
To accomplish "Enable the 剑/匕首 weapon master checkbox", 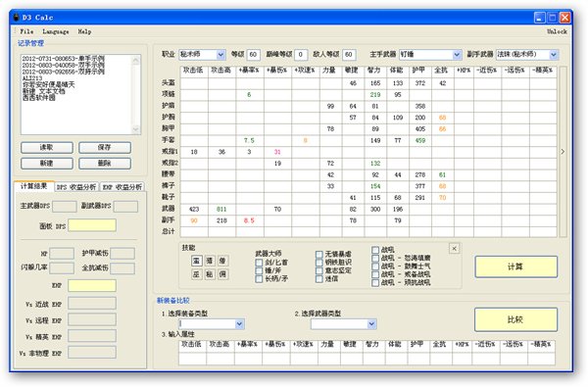I will pos(259,263).
